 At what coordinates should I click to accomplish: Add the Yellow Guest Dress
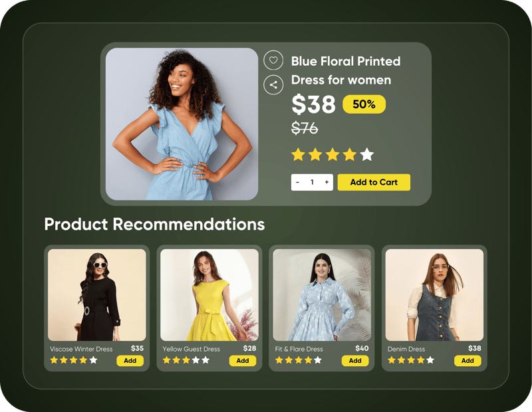tap(243, 360)
